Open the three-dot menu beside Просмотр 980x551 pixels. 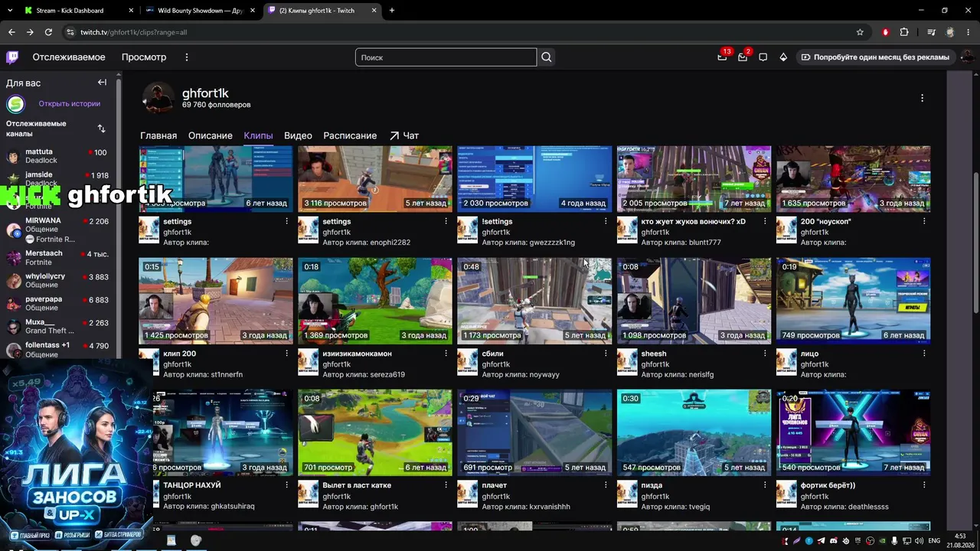186,57
